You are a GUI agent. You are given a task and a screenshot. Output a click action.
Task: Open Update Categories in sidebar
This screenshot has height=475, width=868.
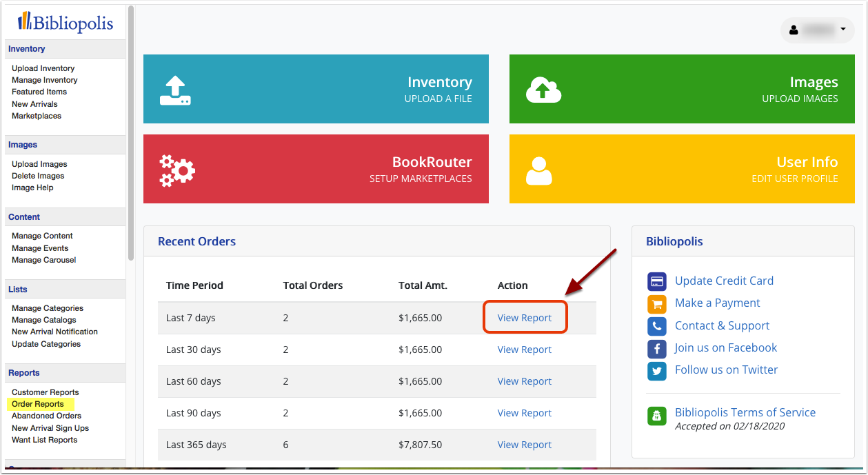point(46,344)
